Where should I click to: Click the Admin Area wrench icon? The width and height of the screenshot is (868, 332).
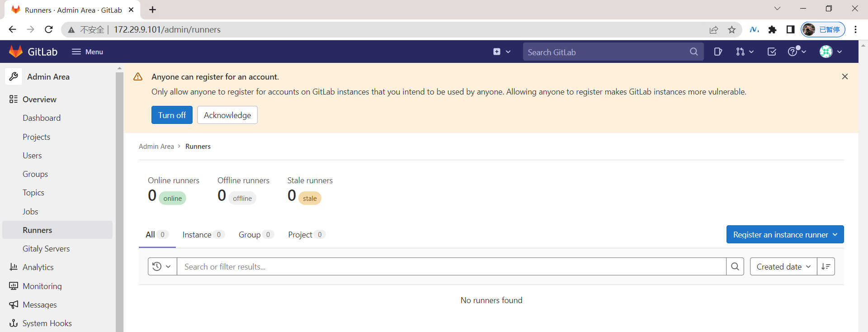coord(14,76)
